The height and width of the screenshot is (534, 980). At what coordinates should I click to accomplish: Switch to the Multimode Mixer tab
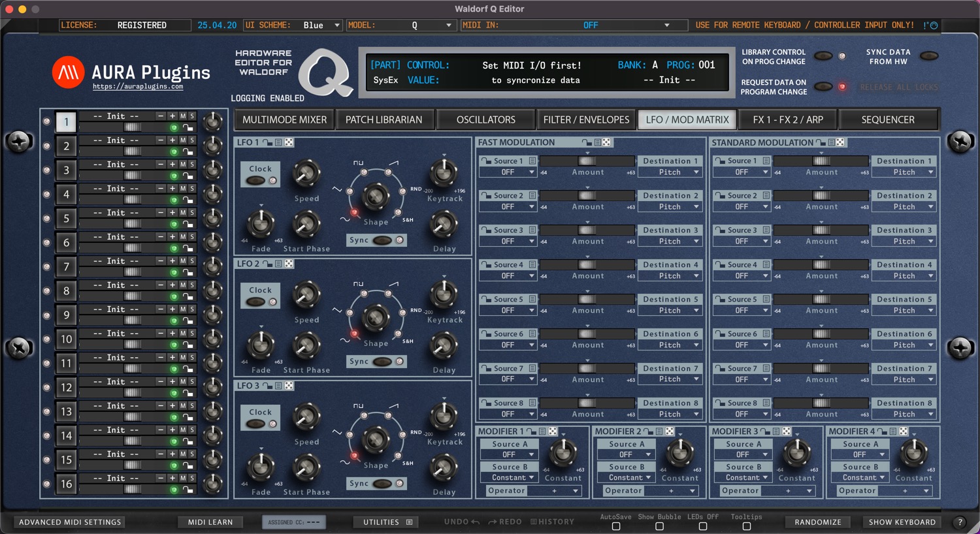[x=285, y=119]
